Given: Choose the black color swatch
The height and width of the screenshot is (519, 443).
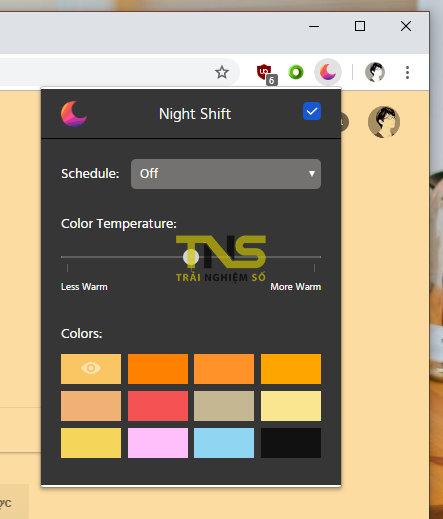Looking at the screenshot, I should [x=291, y=443].
